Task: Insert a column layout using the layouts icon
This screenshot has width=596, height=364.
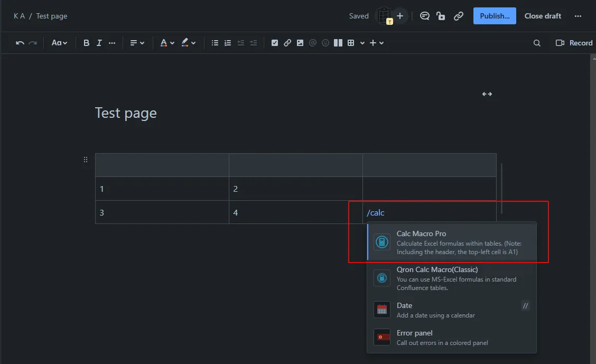Action: (x=338, y=43)
